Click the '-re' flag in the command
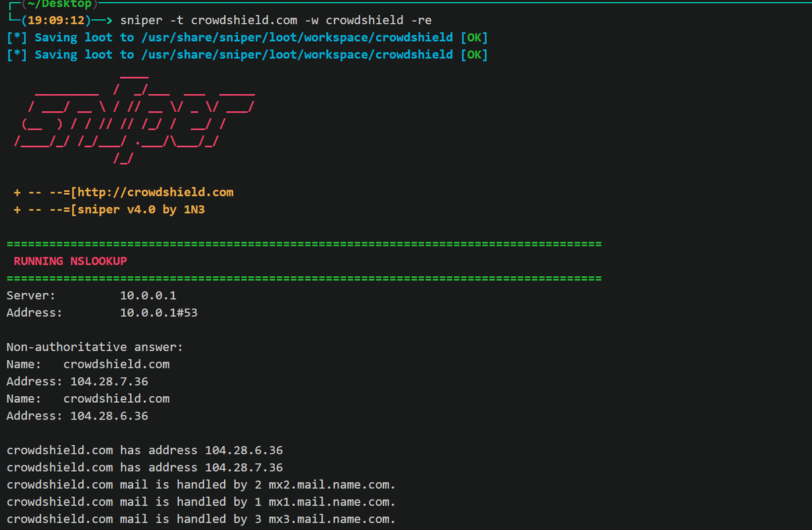The height and width of the screenshot is (530, 812). click(x=421, y=21)
